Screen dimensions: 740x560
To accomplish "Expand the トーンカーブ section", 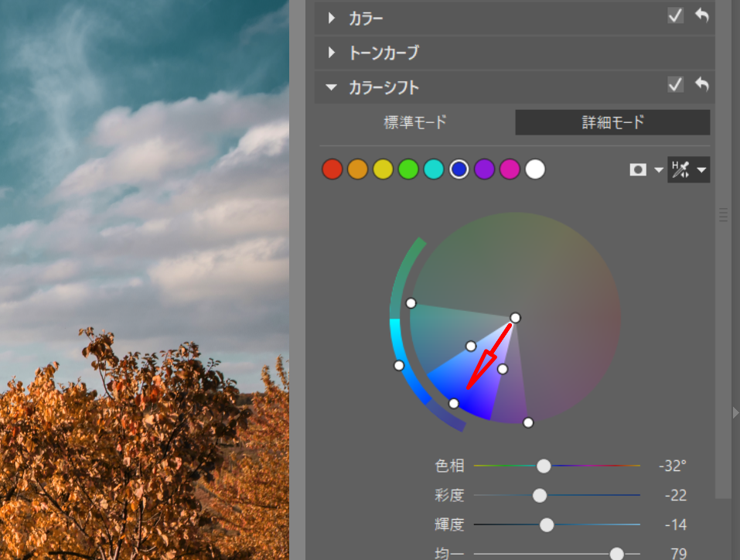I will coord(332,53).
